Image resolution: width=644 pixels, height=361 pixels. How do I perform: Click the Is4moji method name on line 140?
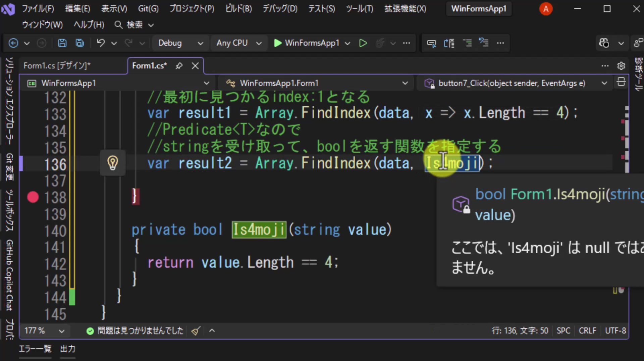click(259, 230)
